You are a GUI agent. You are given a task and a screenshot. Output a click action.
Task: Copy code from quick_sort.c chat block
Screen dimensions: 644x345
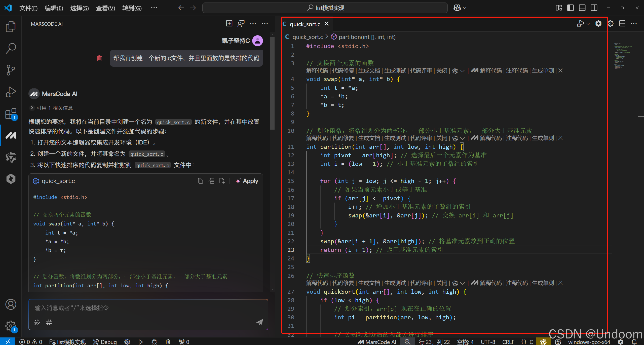[x=200, y=181]
